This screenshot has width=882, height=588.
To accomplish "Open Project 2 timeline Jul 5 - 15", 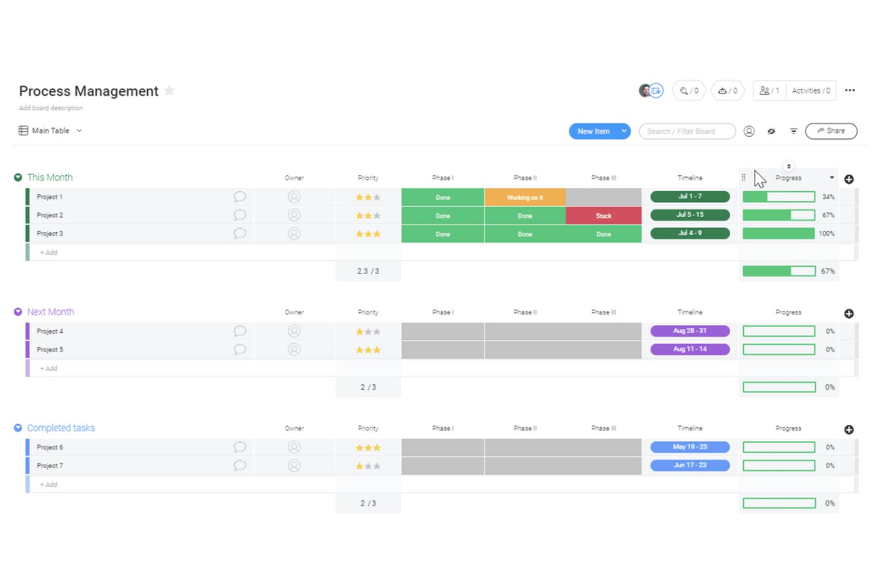I will [x=690, y=215].
